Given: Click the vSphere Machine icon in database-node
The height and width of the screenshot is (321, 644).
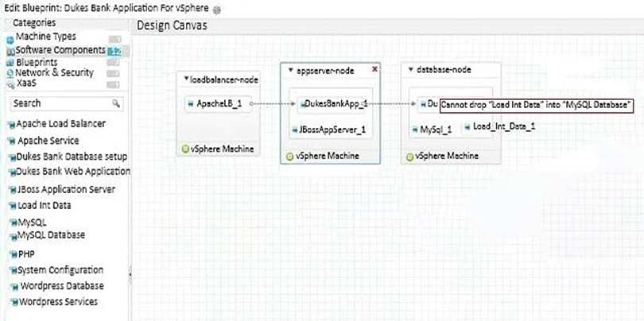Looking at the screenshot, I should point(409,156).
